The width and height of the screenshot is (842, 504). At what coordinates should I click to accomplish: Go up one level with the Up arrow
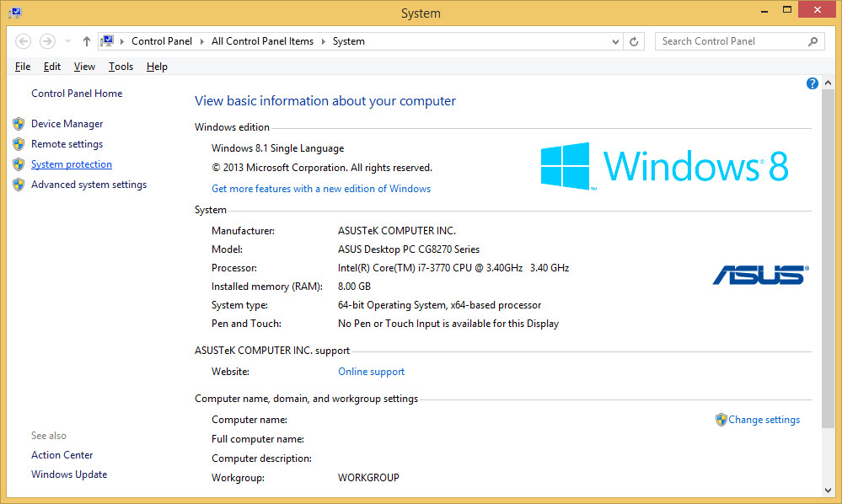coord(87,41)
